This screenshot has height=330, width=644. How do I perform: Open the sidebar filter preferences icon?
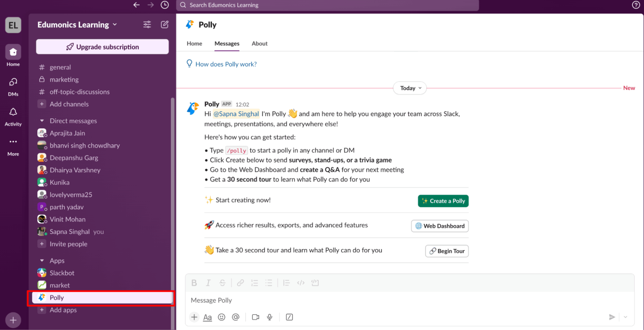point(147,24)
